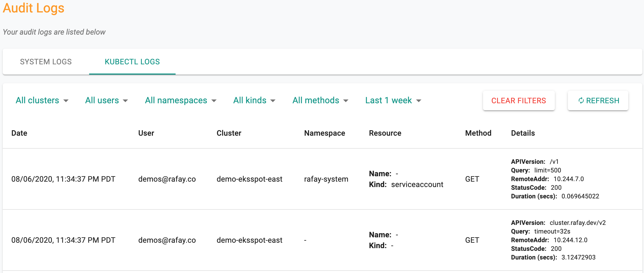Viewport: 644px width, 273px height.
Task: Click the Refresh button label
Action: [603, 101]
